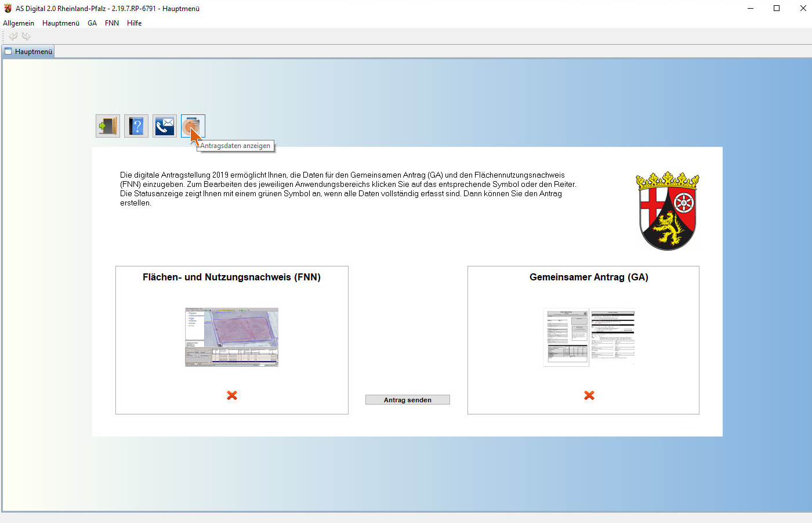The width and height of the screenshot is (812, 523).
Task: Open the FNN map screenshot thumbnail
Action: coord(232,337)
